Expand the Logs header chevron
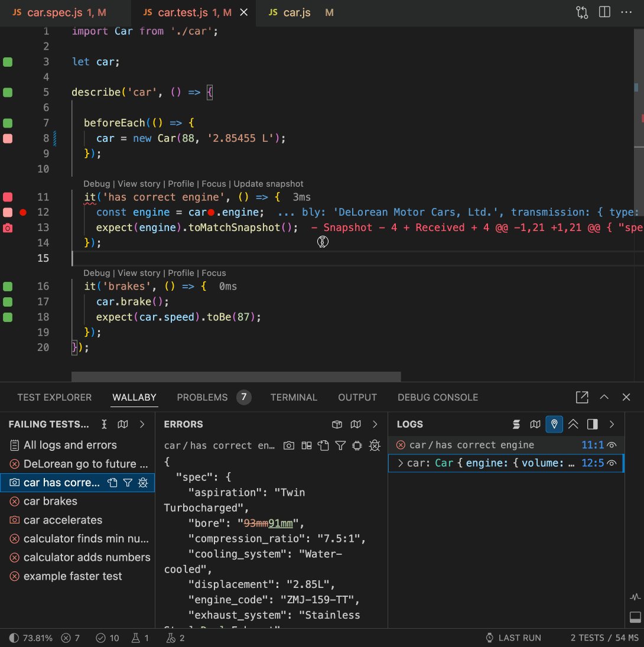 612,424
